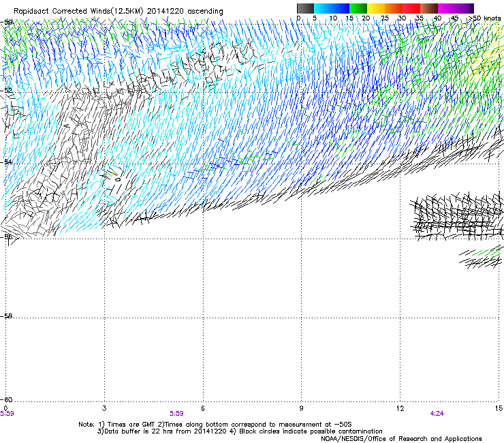
Task: Click 'Times are GMT' note line
Action: pos(215,425)
